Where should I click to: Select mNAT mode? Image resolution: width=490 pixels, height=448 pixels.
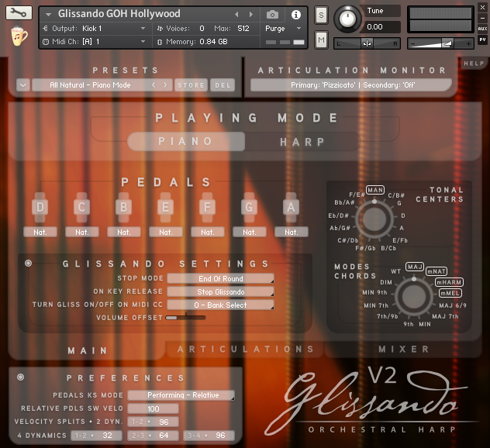tap(437, 271)
